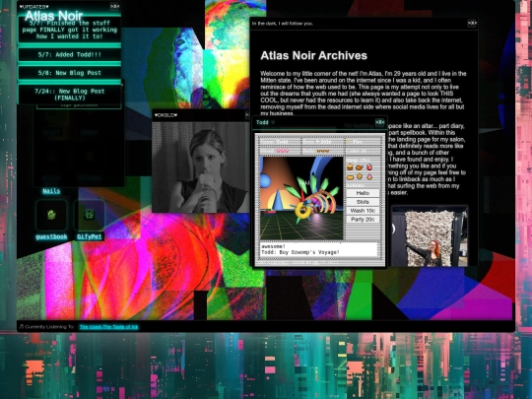Click the black-and-white woman image

click(201, 167)
